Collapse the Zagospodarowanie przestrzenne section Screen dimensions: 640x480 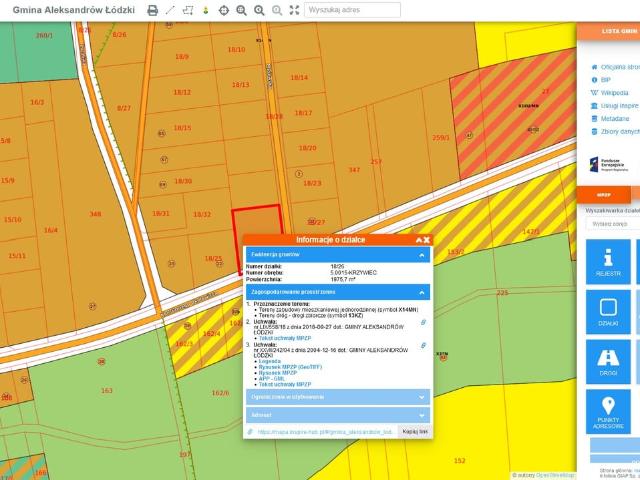point(423,293)
